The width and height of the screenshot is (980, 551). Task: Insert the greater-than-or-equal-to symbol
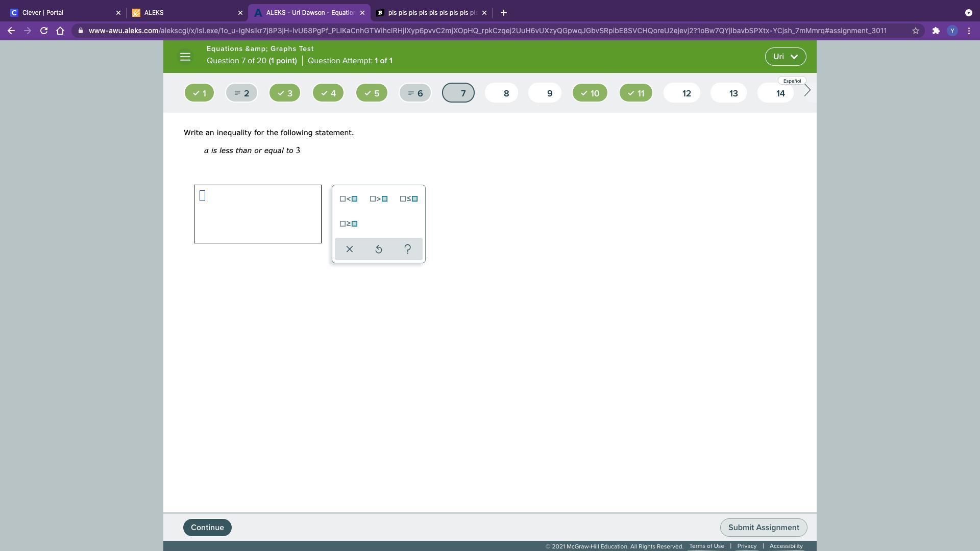(349, 224)
